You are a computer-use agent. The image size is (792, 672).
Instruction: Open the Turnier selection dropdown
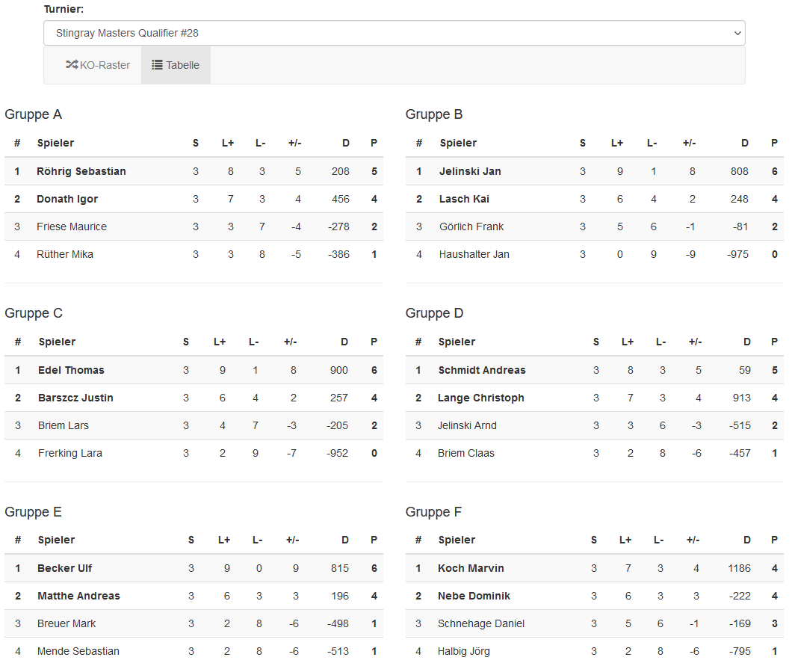point(394,33)
